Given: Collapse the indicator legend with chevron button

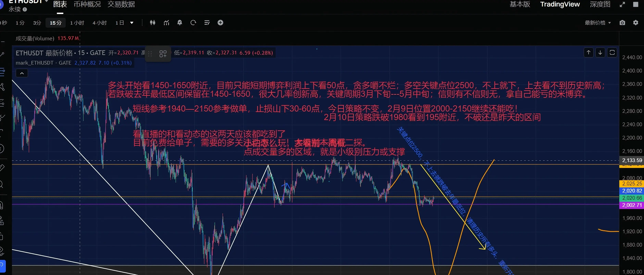Looking at the screenshot, I should click(22, 73).
